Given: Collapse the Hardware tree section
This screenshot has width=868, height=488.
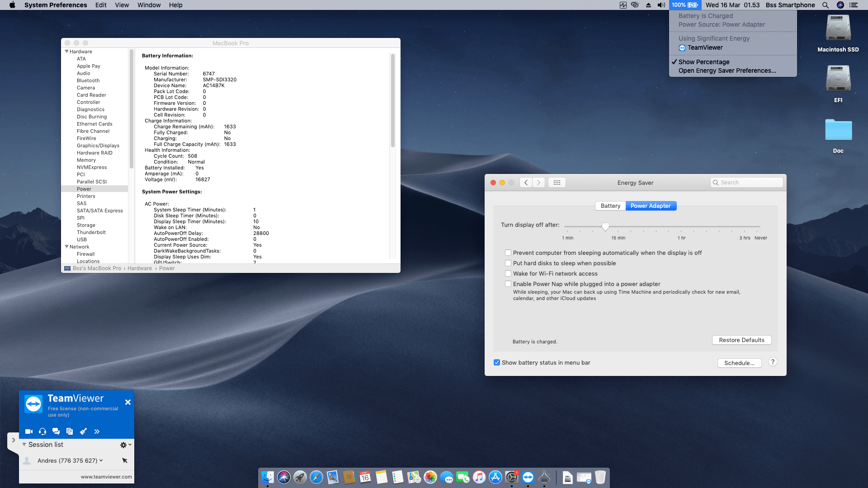Looking at the screenshot, I should [66, 52].
